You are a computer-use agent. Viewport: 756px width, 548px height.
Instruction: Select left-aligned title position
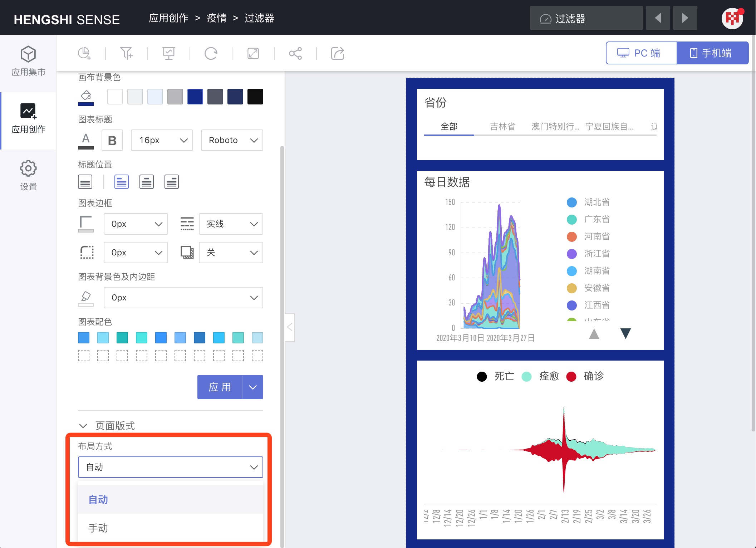pos(122,182)
